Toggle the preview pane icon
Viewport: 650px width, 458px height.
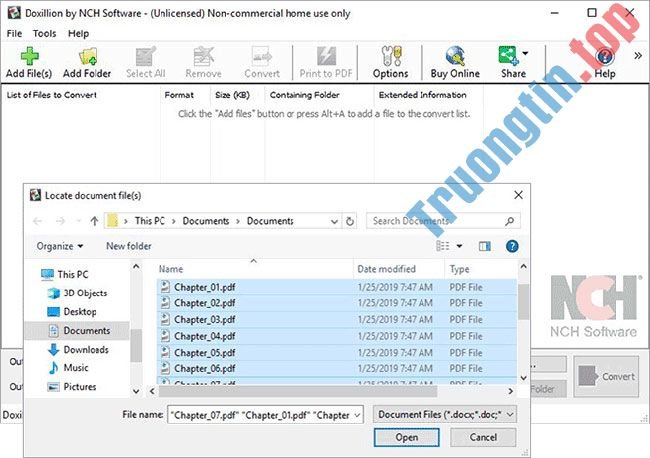[485, 247]
